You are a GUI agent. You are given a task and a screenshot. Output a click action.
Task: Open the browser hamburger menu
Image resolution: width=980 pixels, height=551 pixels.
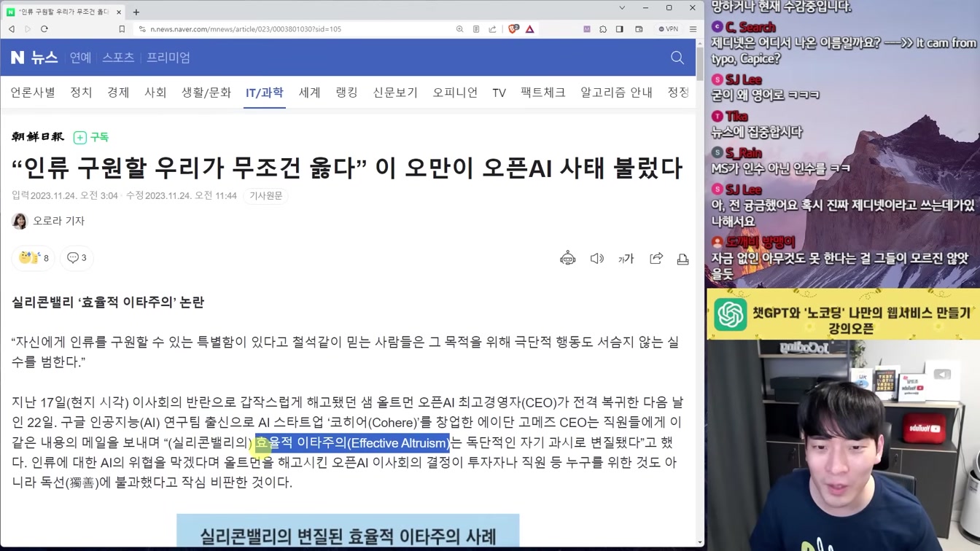(x=693, y=29)
